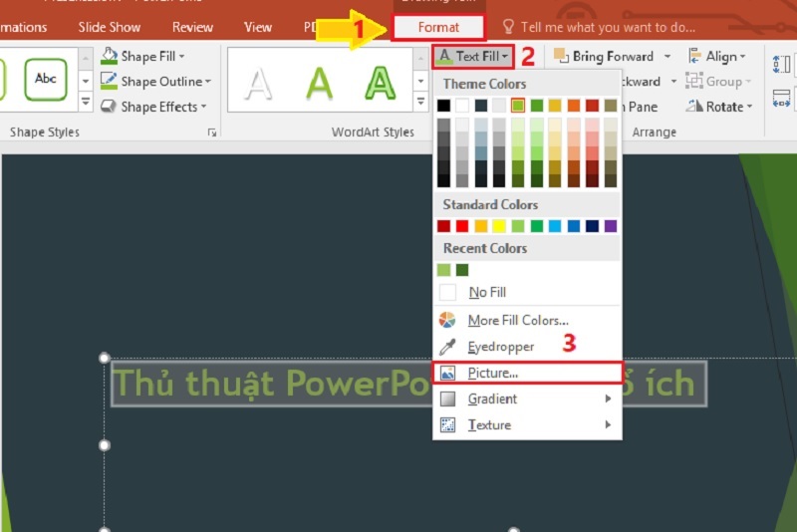The width and height of the screenshot is (797, 532).
Task: Expand the Texture submenu arrow
Action: tap(608, 424)
